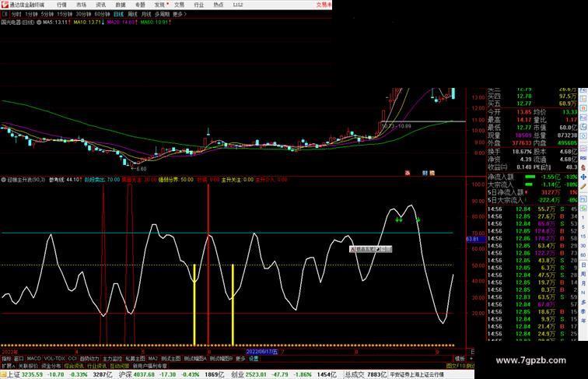Open the 资讯 menu
Viewport: 588px width, 379px height.
coord(100,5)
